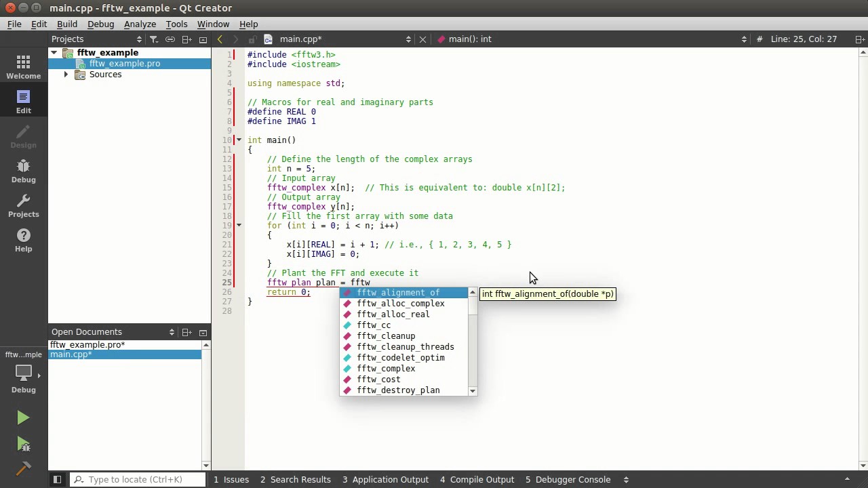
Task: Open Help mode with the question-mark icon
Action: pos(23,240)
